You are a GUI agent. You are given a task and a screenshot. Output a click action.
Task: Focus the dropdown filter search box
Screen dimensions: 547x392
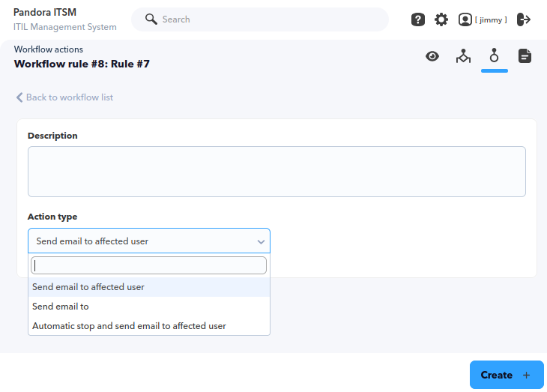pos(148,265)
